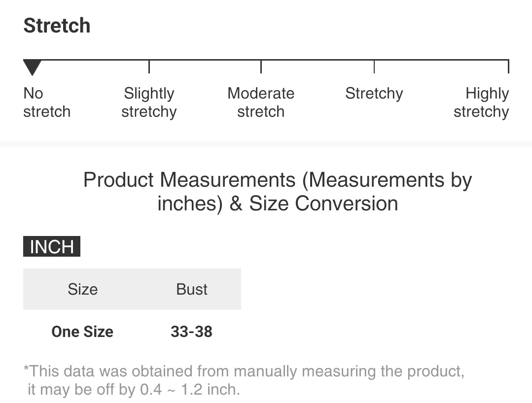532x403 pixels.
Task: Choose the 'Moderate stretch' scale label
Action: coord(261,102)
